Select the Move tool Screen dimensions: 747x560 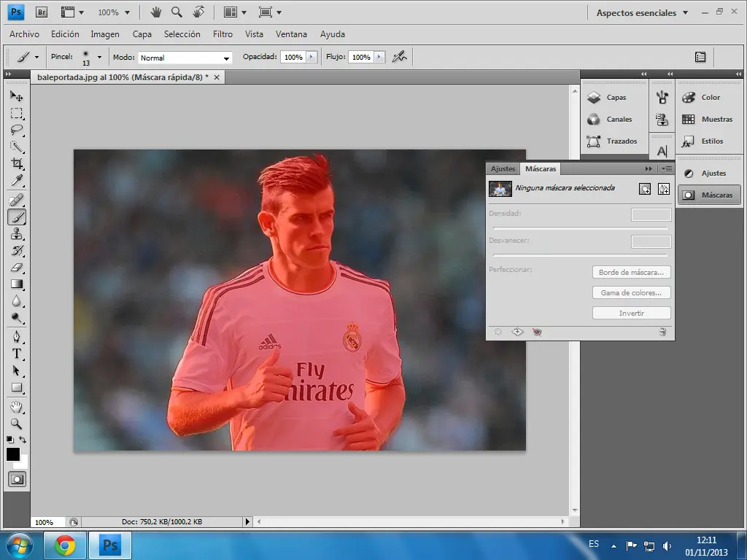pos(17,96)
